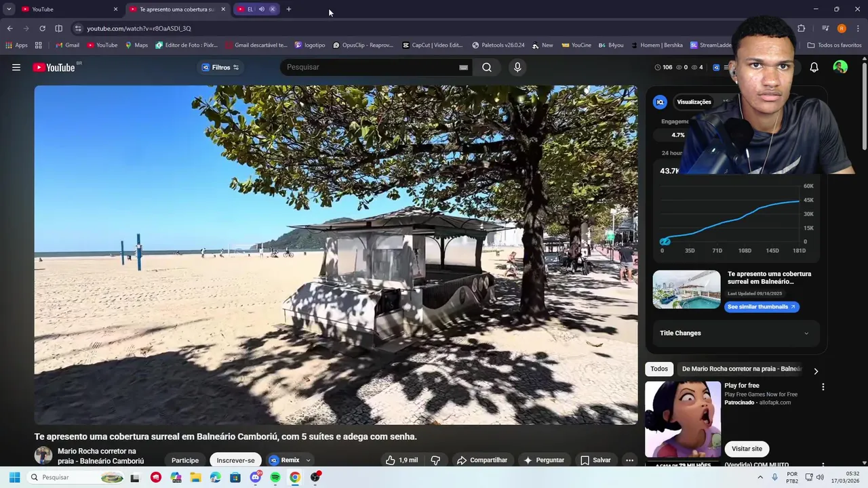The image size is (868, 488).
Task: Click See similar thumbnails
Action: coord(762,307)
